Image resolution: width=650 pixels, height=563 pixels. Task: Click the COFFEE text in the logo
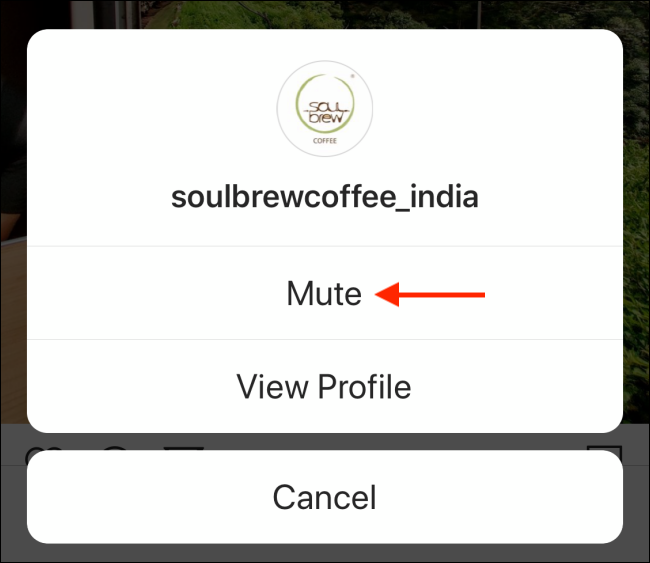pyautogui.click(x=325, y=141)
